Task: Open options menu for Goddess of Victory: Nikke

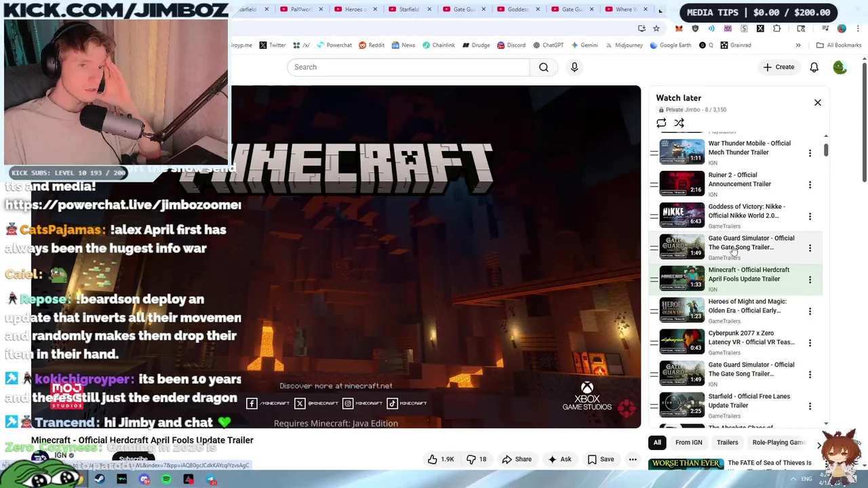Action: [810, 216]
